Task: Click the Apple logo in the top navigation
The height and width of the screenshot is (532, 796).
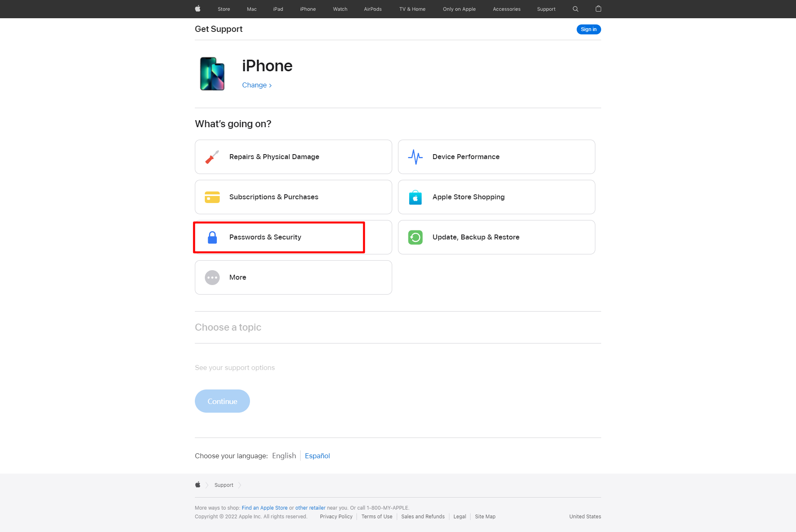Action: coord(198,9)
